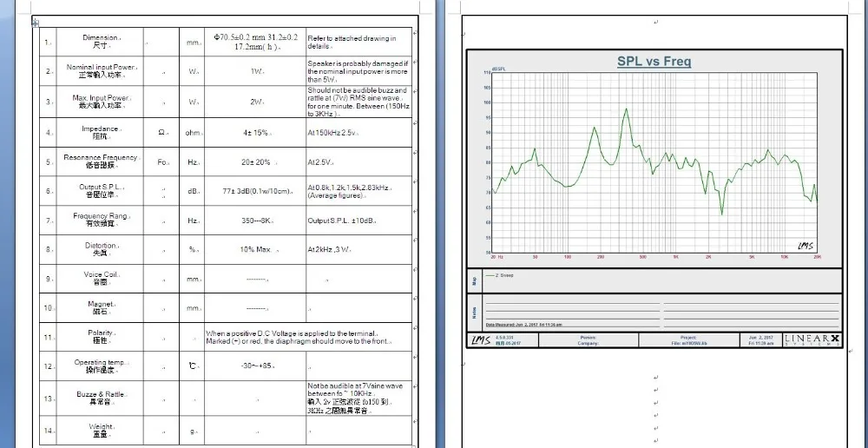868x448 pixels.
Task: Click the '350---8K' value cell
Action: 255,221
